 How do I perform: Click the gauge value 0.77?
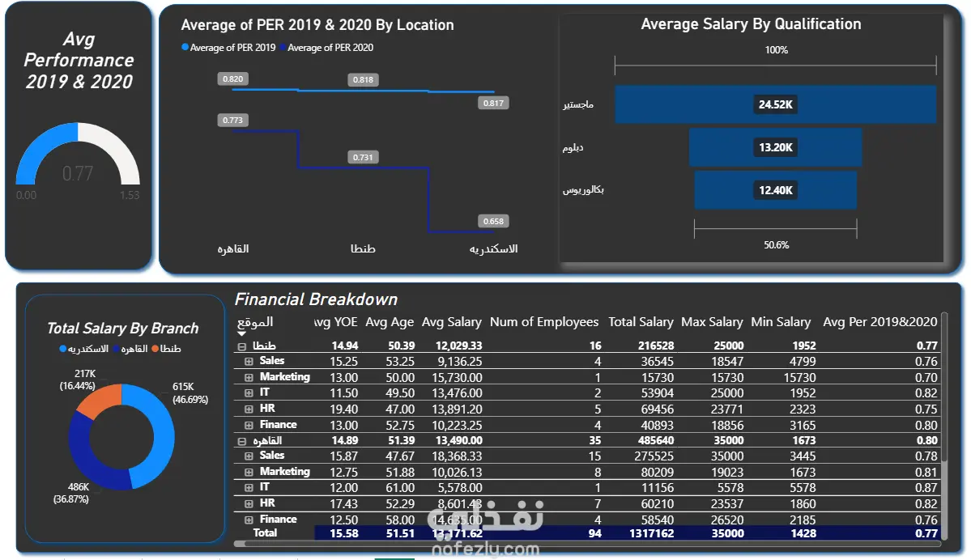(x=78, y=174)
